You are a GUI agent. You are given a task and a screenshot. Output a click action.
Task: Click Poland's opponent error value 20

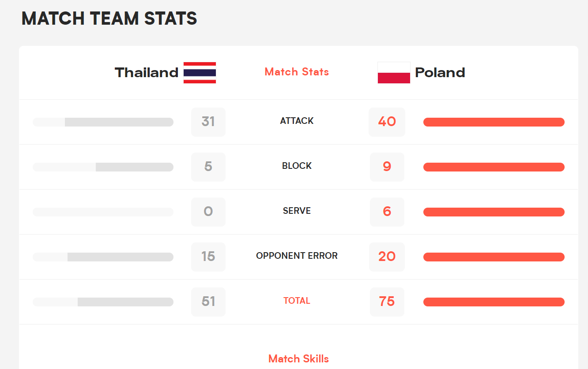[387, 257]
